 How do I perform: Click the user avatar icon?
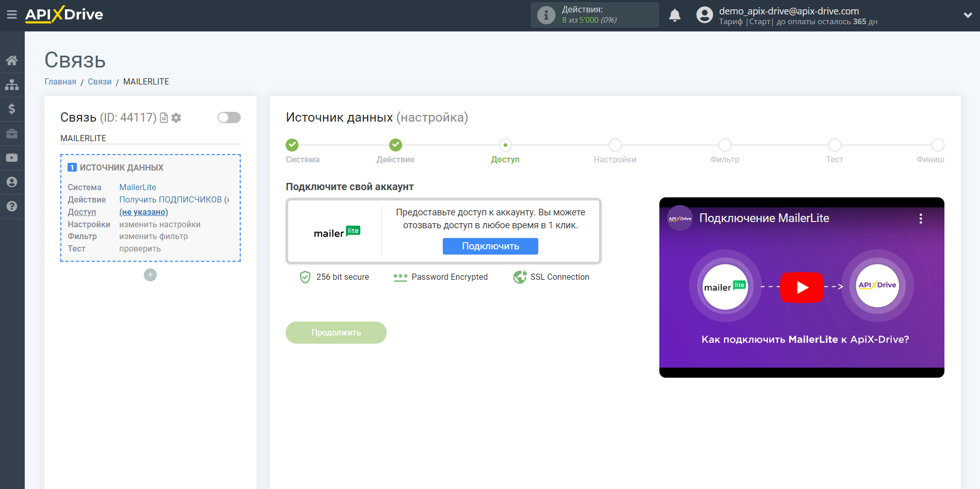pyautogui.click(x=704, y=15)
